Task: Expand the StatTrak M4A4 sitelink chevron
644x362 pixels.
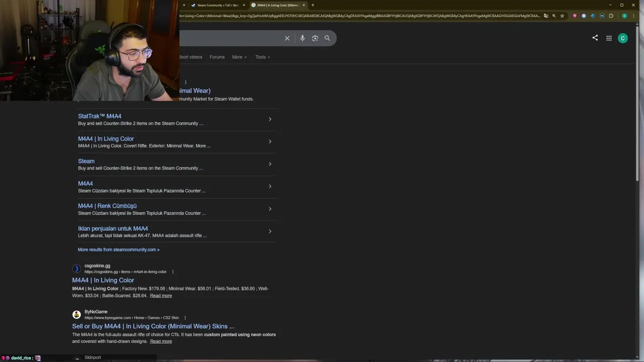Action: click(x=270, y=119)
